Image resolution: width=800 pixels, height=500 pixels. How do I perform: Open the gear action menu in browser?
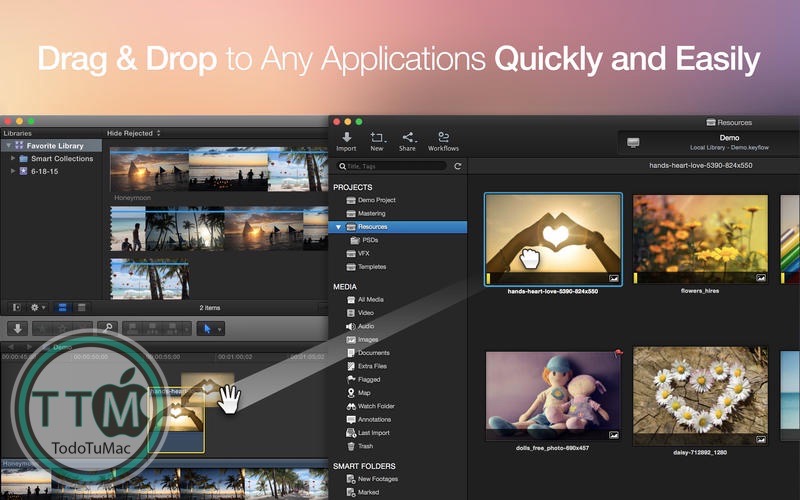tap(37, 307)
